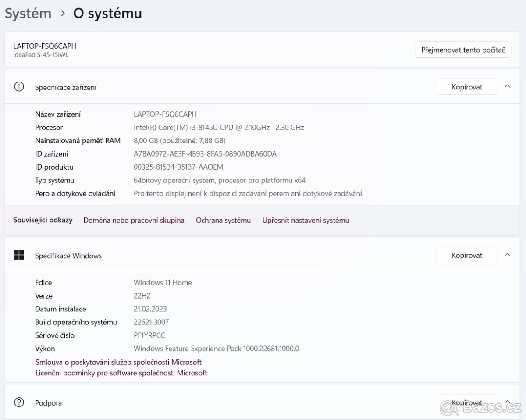Collapse the Podpora section chevron
The width and height of the screenshot is (526, 420).
tap(507, 402)
